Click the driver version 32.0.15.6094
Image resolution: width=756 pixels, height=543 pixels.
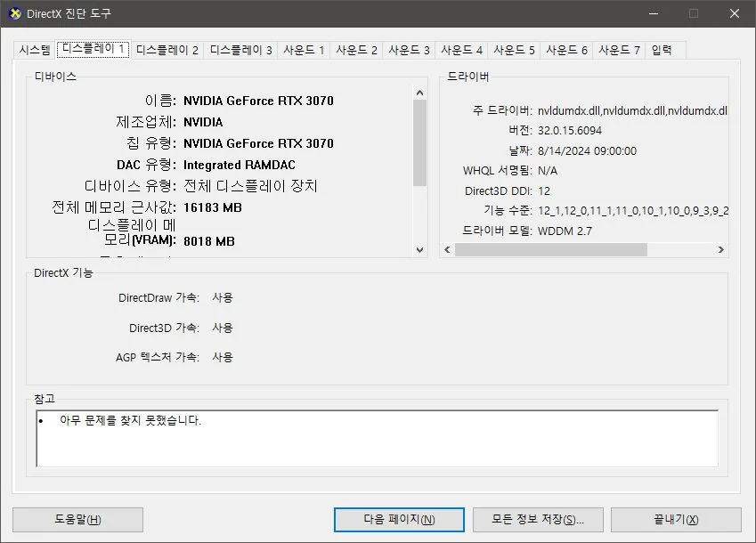point(570,131)
